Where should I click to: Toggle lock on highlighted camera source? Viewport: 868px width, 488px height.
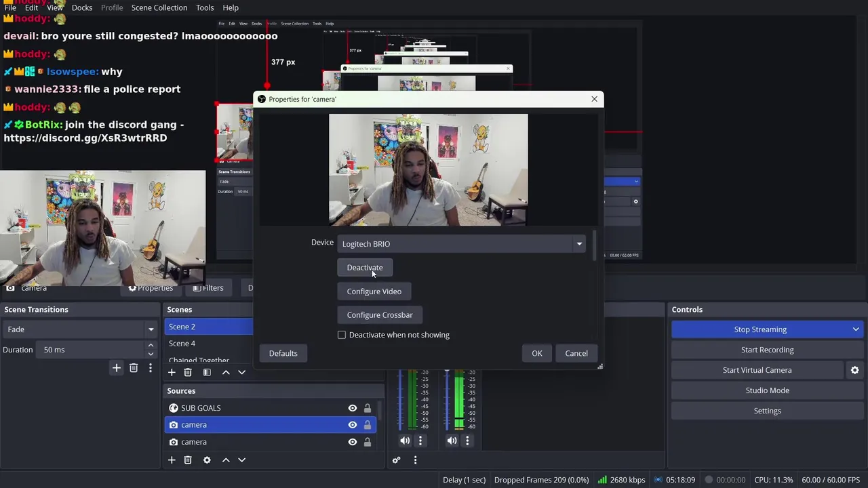click(x=368, y=425)
